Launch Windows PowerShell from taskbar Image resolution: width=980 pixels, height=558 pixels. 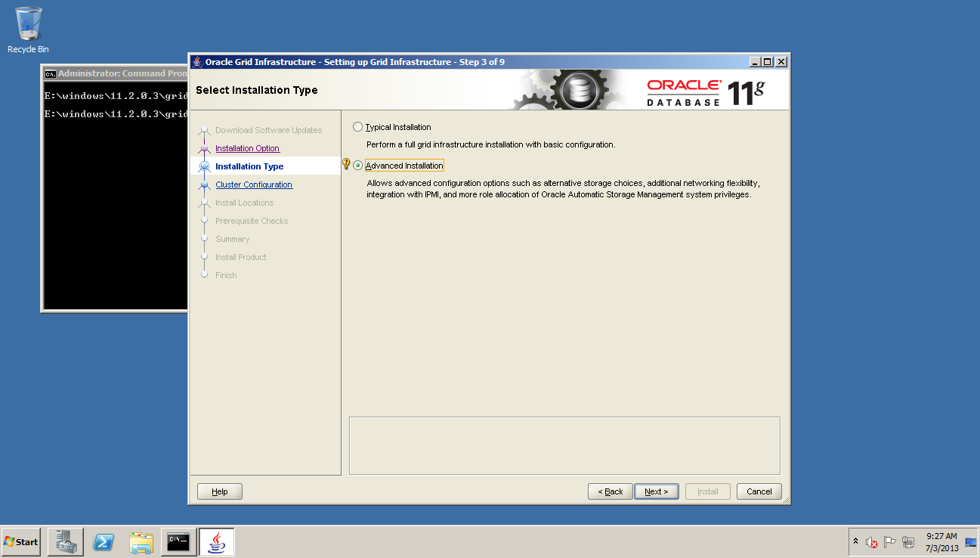coord(104,542)
